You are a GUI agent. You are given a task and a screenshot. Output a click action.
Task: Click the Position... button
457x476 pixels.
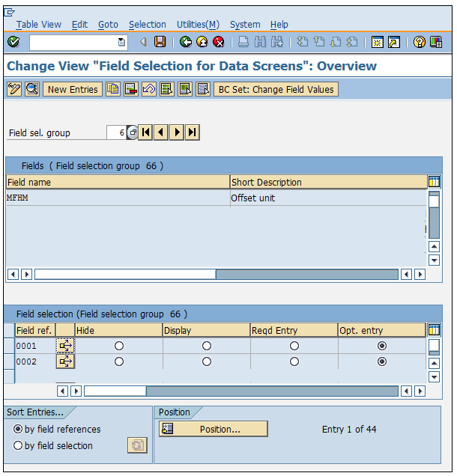pyautogui.click(x=213, y=429)
